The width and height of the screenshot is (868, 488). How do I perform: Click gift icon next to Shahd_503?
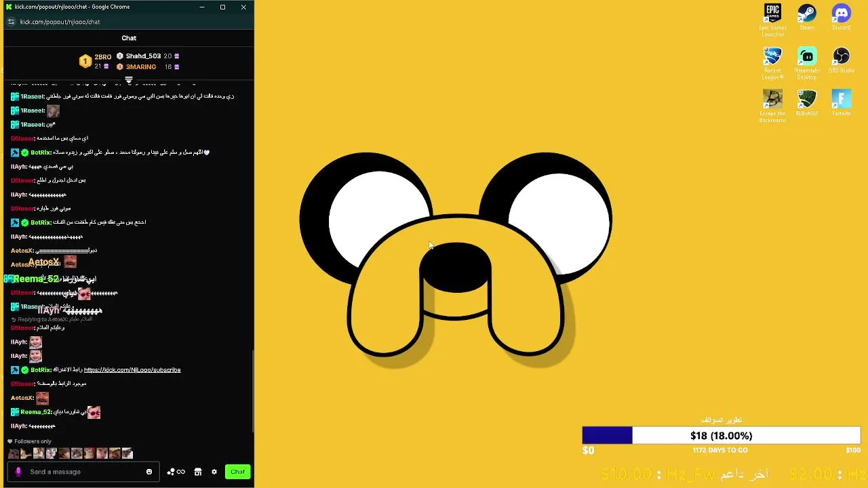coord(177,56)
